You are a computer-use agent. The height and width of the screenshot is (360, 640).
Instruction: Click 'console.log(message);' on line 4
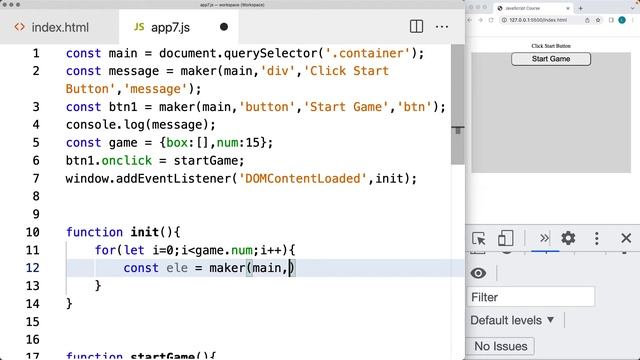140,125
